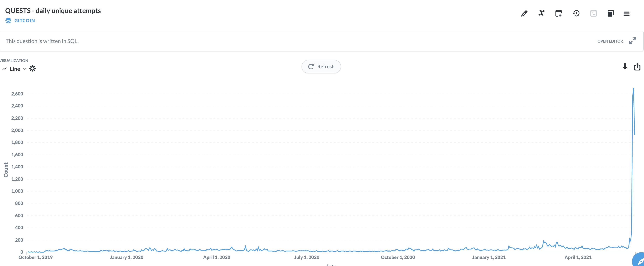Click the QUESTS daily unique attempts title
Screen dimensions: 644x266
click(53, 11)
